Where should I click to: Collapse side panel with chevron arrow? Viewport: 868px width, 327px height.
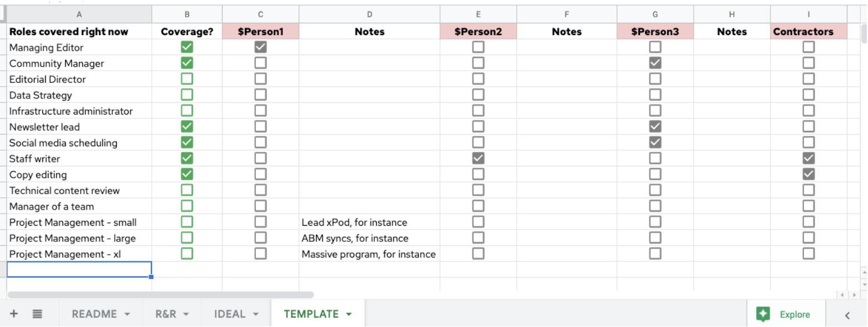[x=847, y=315]
